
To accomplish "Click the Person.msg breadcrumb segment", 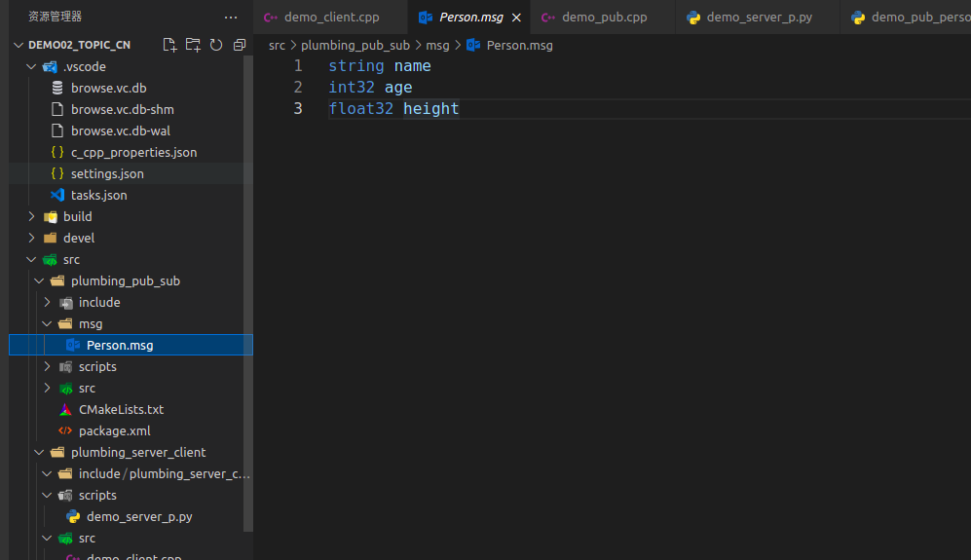I will click(x=519, y=45).
